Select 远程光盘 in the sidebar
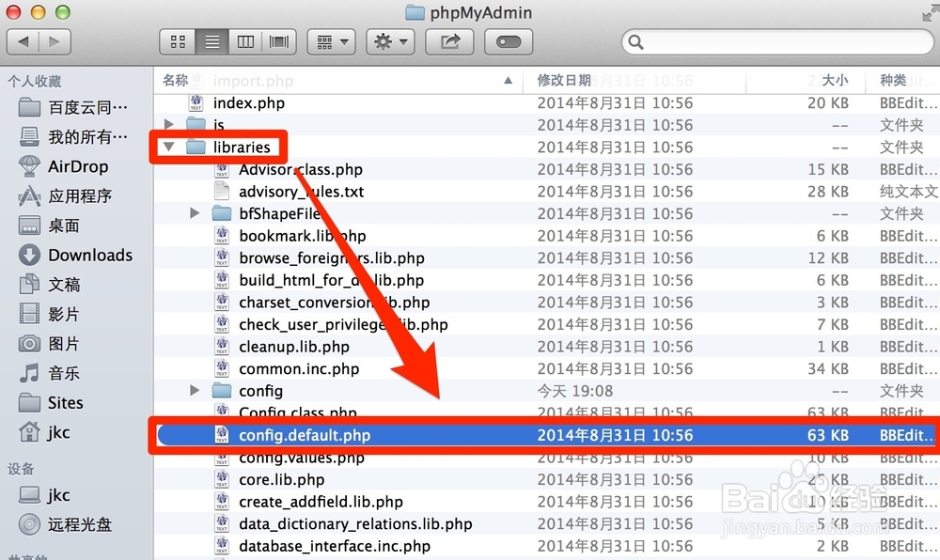Image resolution: width=940 pixels, height=560 pixels. (65, 524)
